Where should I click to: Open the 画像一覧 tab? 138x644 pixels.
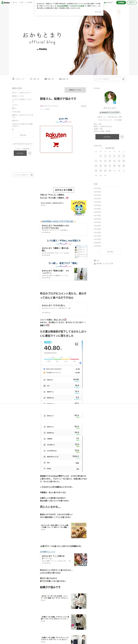(x=49, y=79)
